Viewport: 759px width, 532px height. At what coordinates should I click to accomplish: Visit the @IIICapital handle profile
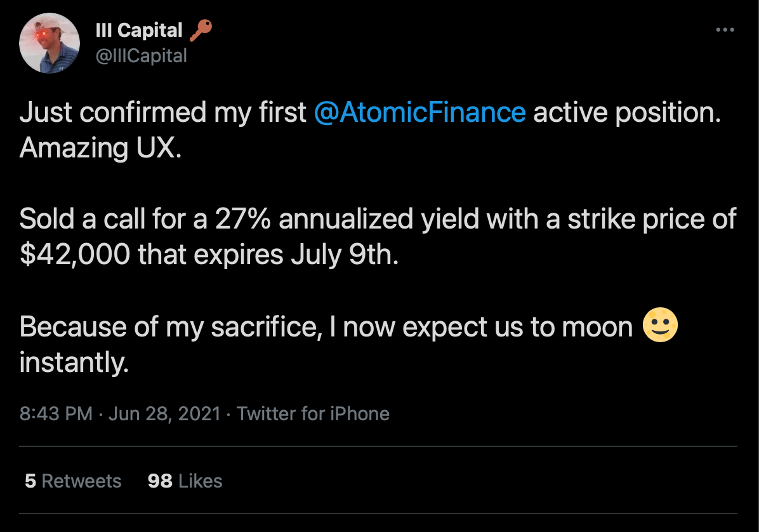(x=142, y=56)
